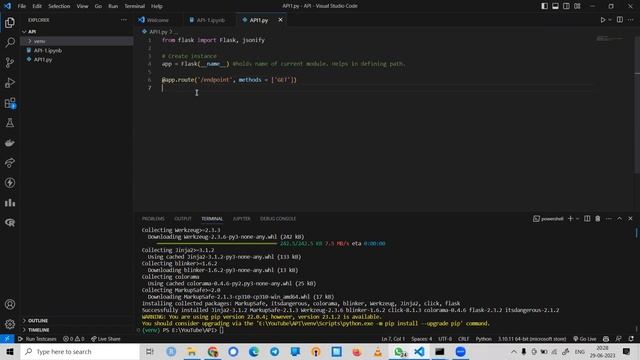The image size is (640, 360).
Task: Collapse the API root folder
Action: tap(77, 32)
